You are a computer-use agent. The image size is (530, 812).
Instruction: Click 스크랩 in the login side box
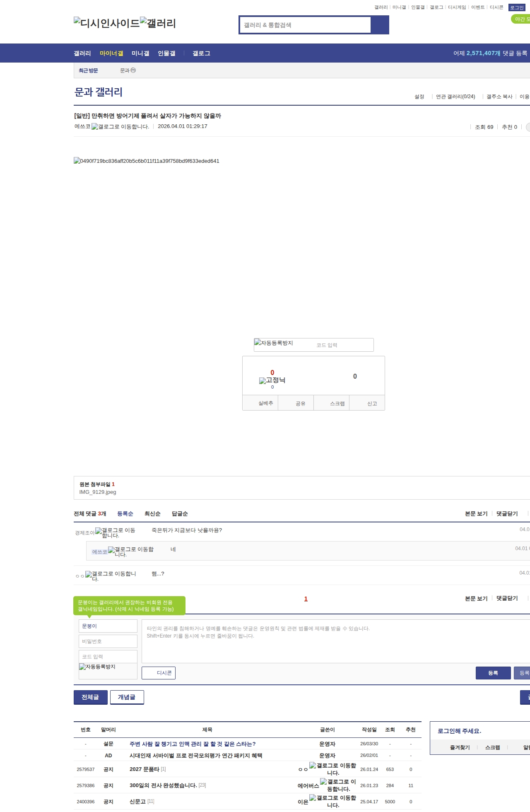point(493,747)
